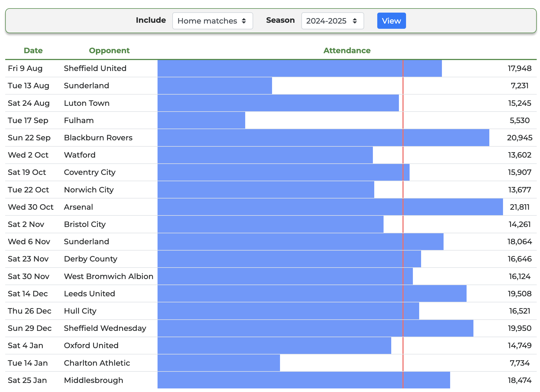540x392 pixels.
Task: Click the Attendance column header
Action: click(347, 50)
